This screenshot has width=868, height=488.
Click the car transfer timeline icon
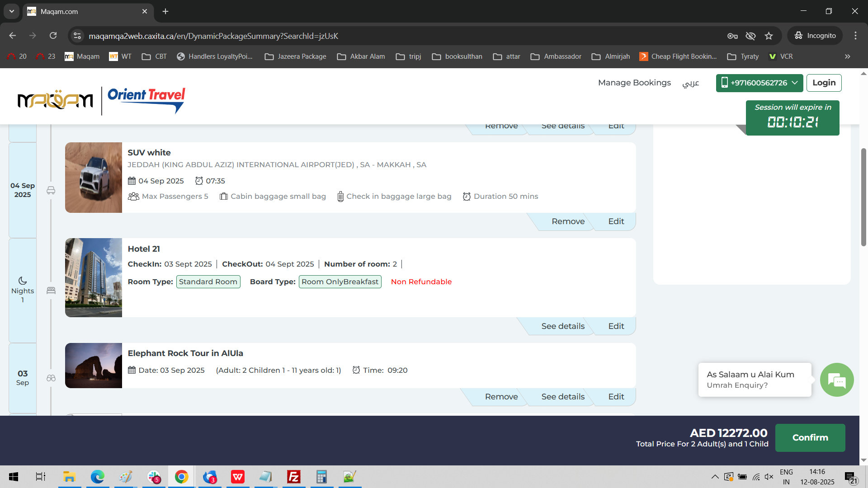[x=51, y=191]
